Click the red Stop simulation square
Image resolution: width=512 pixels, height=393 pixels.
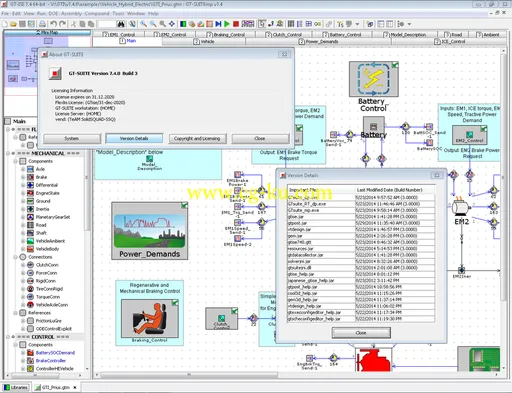236,24
